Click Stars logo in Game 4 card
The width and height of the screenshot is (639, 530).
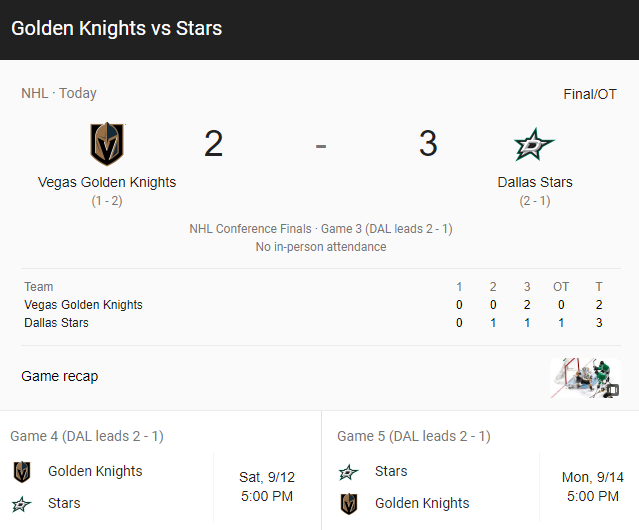pyautogui.click(x=22, y=504)
